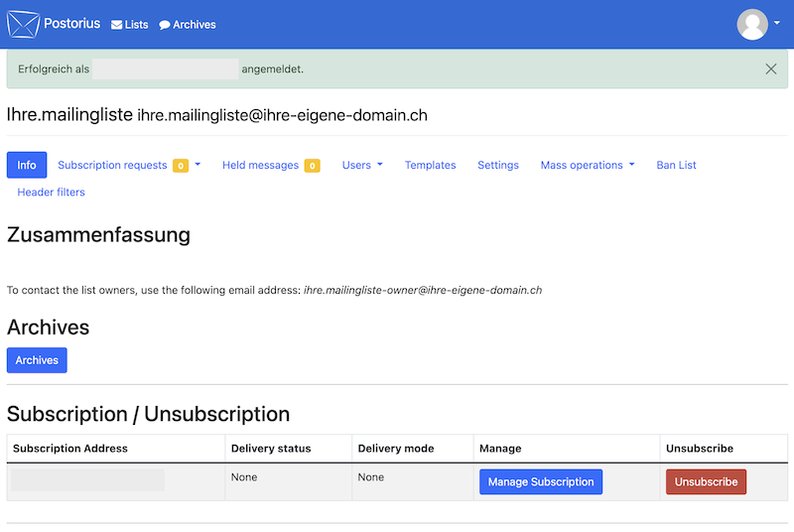Click the Subscription Address column header

tap(70, 449)
